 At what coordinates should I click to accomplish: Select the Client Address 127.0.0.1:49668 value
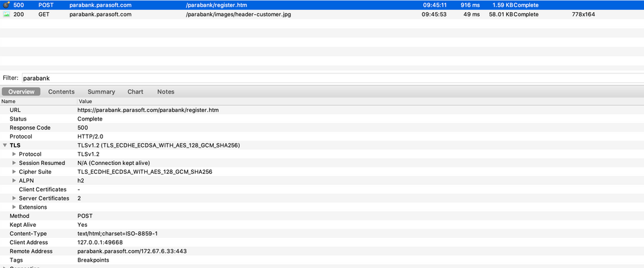(x=100, y=242)
